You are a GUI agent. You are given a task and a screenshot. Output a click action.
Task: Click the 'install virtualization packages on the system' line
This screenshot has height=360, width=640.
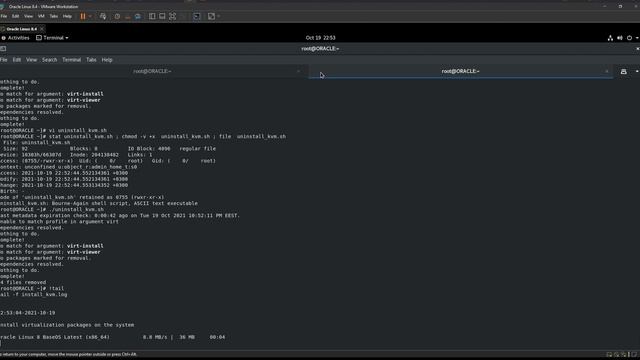[x=67, y=325]
